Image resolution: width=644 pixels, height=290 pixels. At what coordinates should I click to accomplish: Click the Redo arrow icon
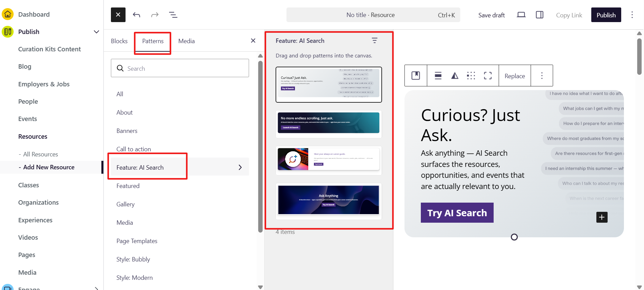tap(155, 15)
